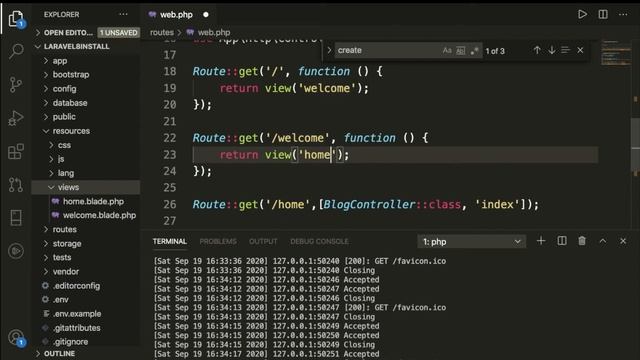Kill the terminal with trash icon
Image resolution: width=640 pixels, height=360 pixels.
pyautogui.click(x=582, y=241)
